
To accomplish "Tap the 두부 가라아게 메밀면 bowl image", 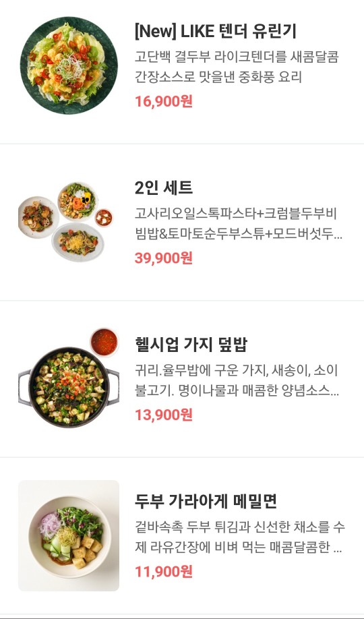I will [x=69, y=535].
